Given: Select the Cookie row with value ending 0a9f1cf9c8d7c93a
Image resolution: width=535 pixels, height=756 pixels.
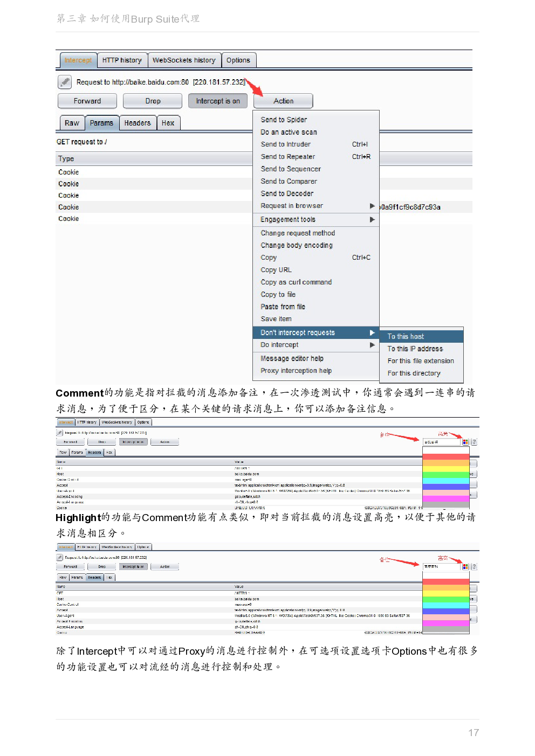Looking at the screenshot, I should pos(264,207).
